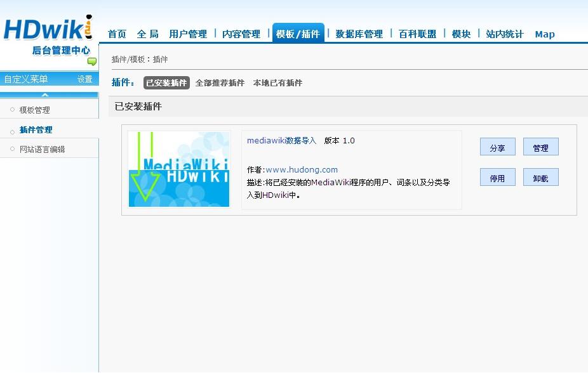Open the 内容管理 menu
This screenshot has width=588, height=373.
tap(241, 34)
